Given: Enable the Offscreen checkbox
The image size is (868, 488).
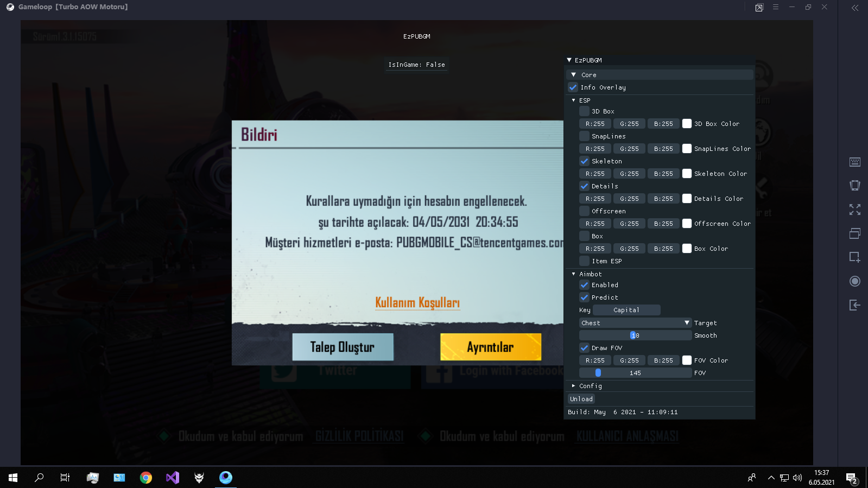Looking at the screenshot, I should coord(584,211).
